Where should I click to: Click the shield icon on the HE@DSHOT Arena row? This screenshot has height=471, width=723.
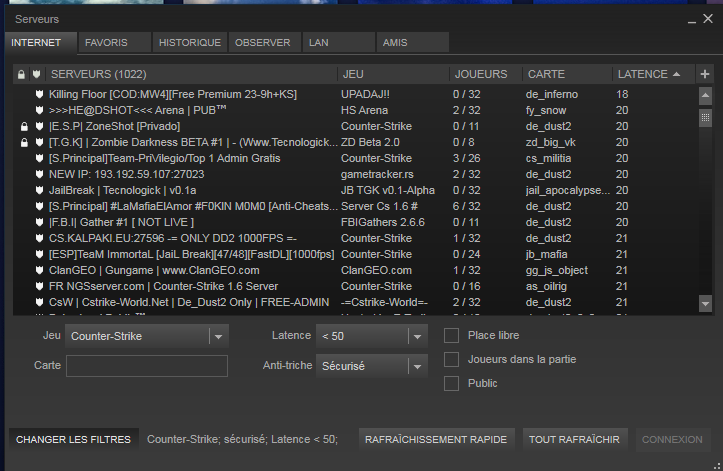[x=40, y=110]
